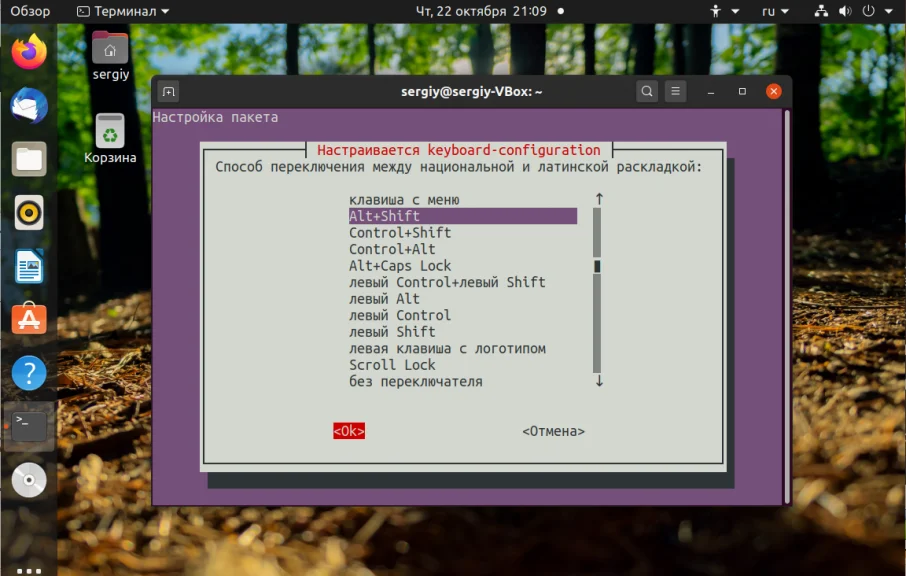Select the "левый Control" option
Screen dimensions: 906x576
click(400, 315)
